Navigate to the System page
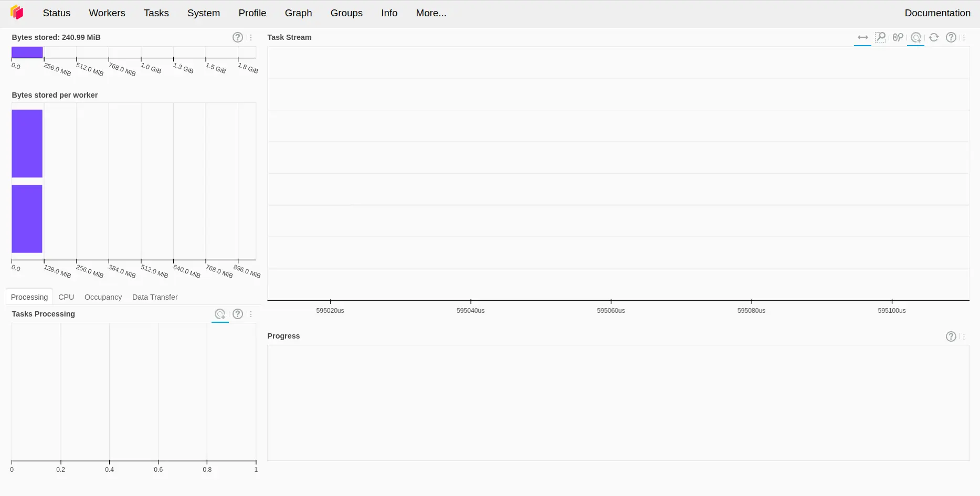The width and height of the screenshot is (980, 496). pyautogui.click(x=204, y=13)
